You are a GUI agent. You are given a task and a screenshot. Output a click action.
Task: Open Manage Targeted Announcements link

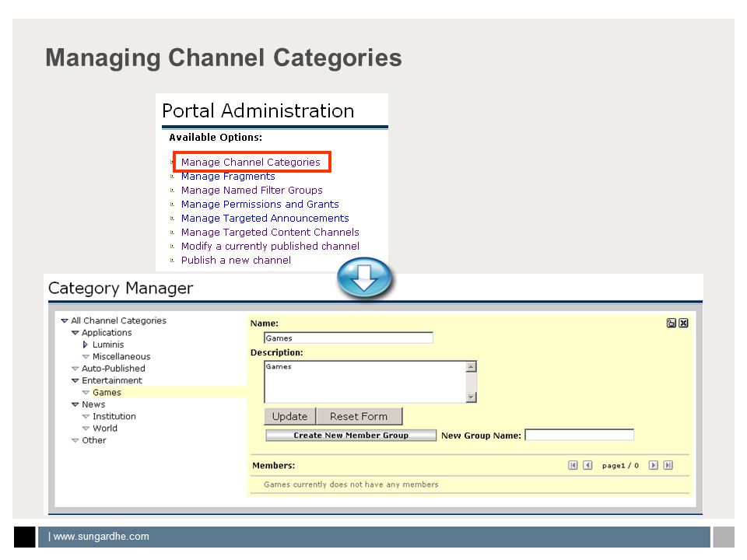click(x=265, y=218)
